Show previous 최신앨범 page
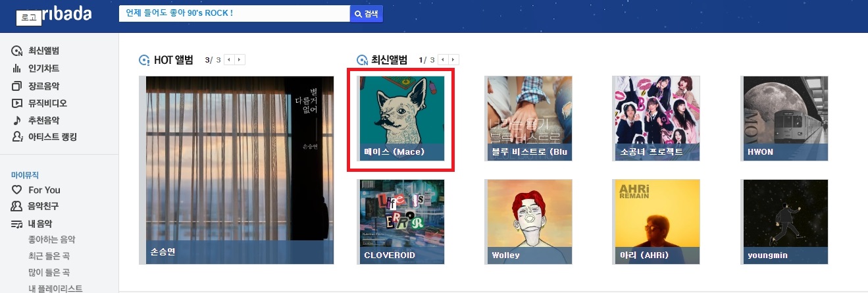 [444, 60]
